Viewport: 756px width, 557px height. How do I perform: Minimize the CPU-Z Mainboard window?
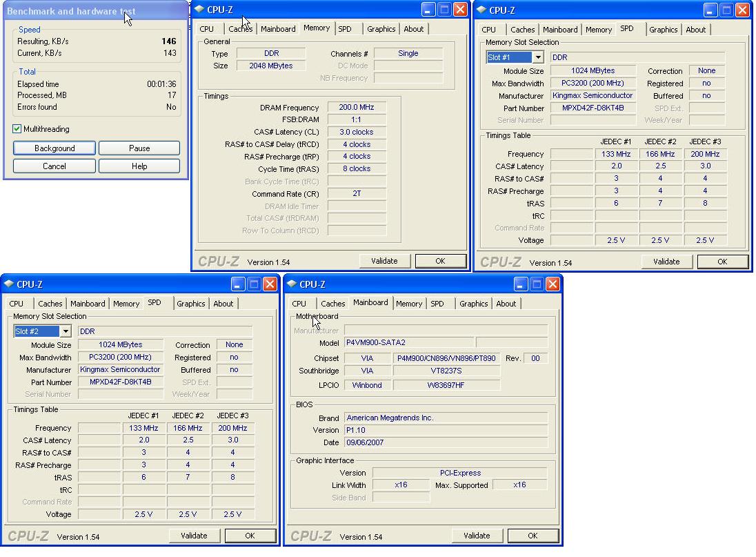(521, 284)
